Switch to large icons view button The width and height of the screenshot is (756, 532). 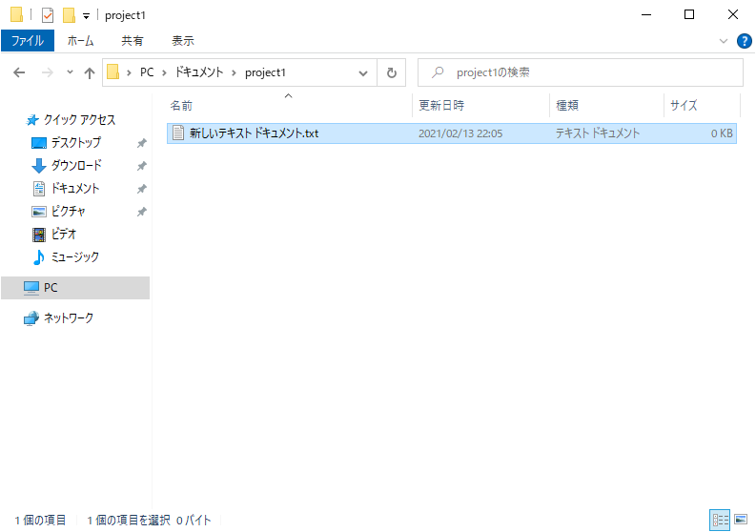coord(741,520)
